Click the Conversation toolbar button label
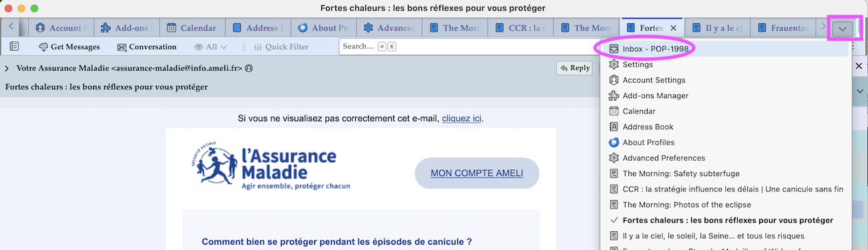The width and height of the screenshot is (868, 250). coord(153,47)
